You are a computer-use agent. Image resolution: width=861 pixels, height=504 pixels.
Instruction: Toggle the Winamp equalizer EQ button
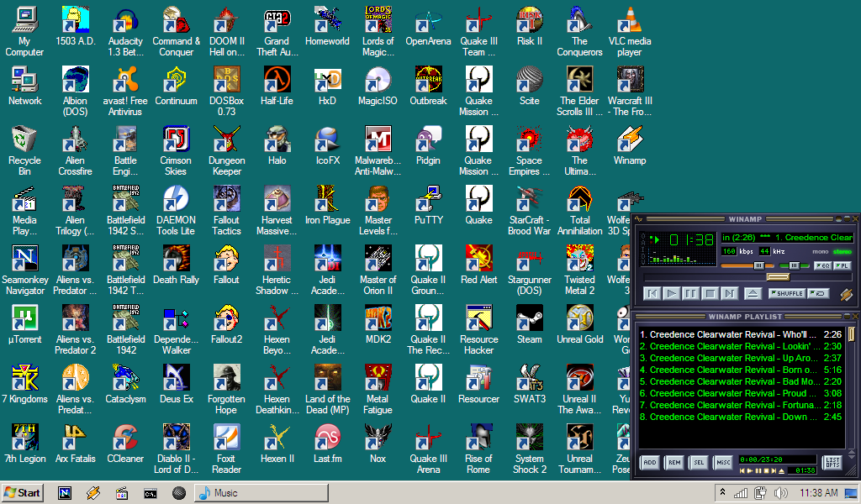click(822, 265)
